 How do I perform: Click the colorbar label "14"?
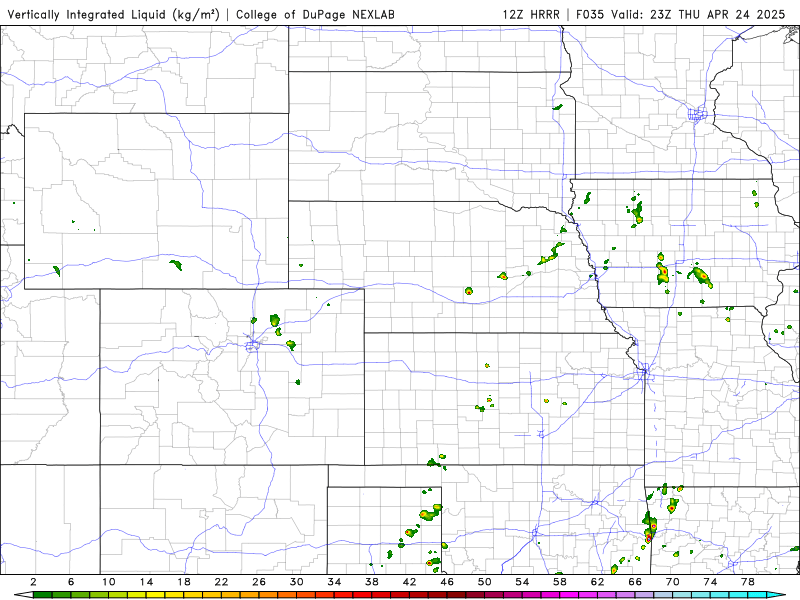[x=146, y=582]
